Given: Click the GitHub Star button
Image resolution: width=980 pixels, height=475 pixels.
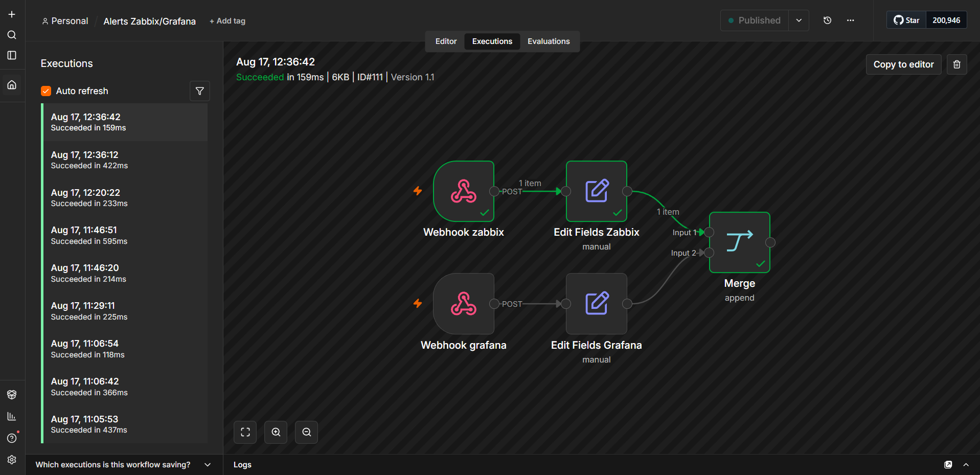Looking at the screenshot, I should (x=906, y=20).
